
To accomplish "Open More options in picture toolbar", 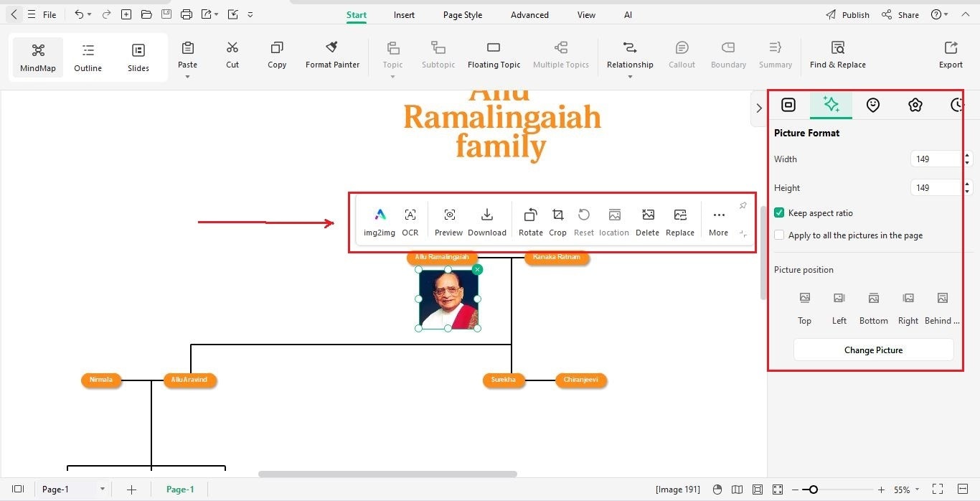I will [718, 222].
